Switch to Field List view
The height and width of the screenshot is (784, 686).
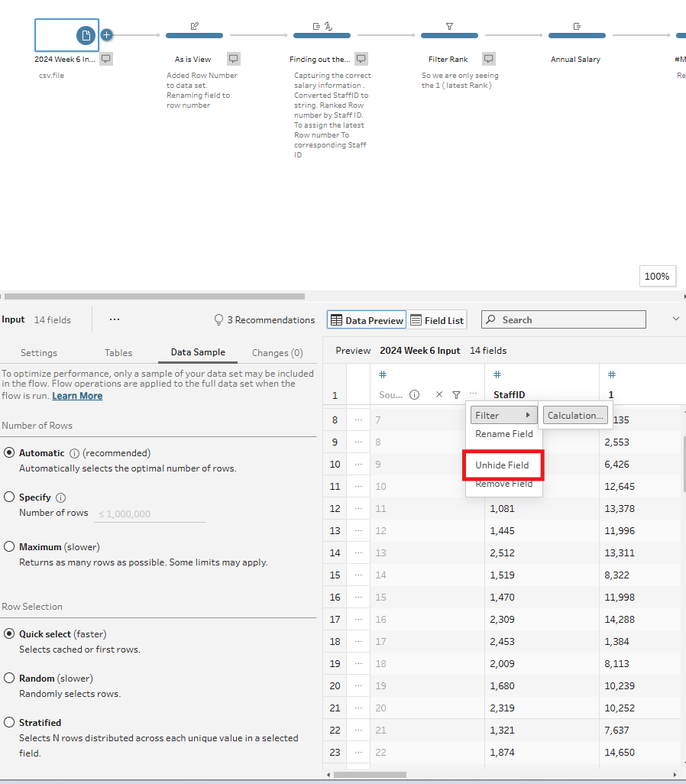pyautogui.click(x=437, y=320)
